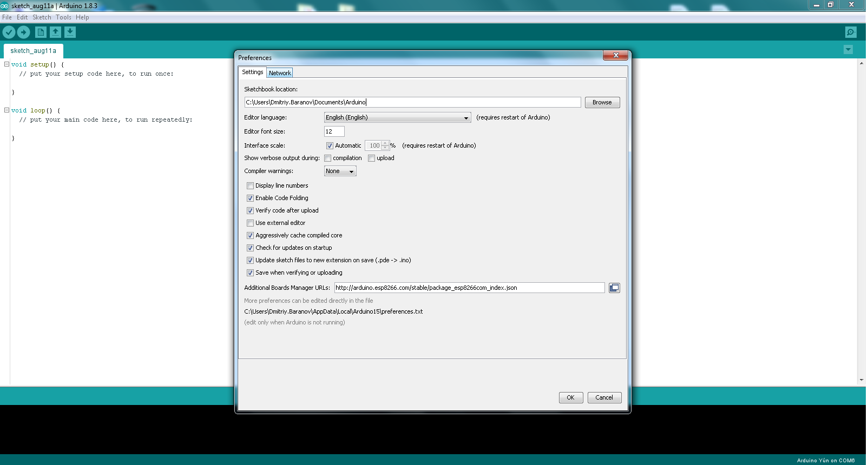Click the 'void setup() {' code line
The height and width of the screenshot is (465, 868).
click(x=37, y=64)
